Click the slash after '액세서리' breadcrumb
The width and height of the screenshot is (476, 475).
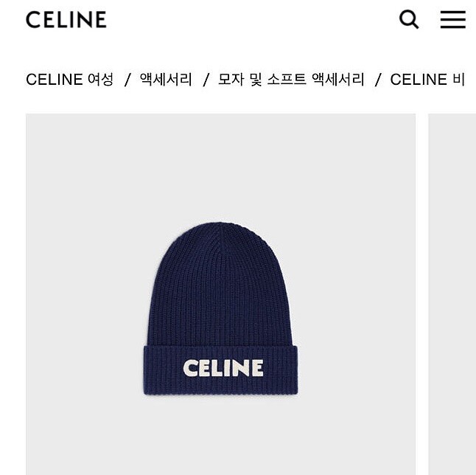click(206, 80)
